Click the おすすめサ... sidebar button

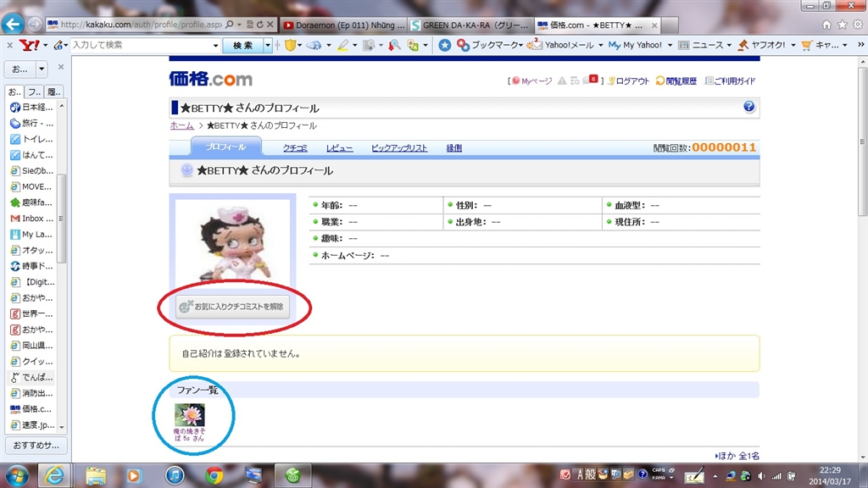36,446
